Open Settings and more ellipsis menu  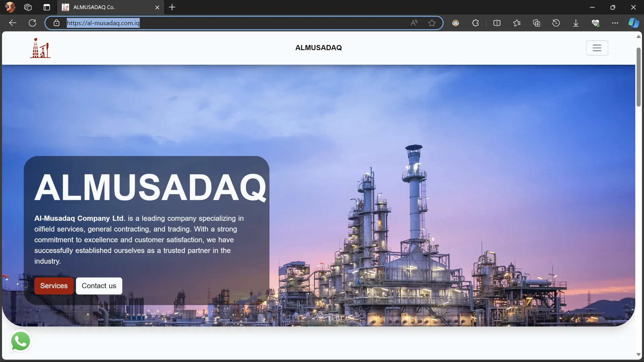pos(615,23)
